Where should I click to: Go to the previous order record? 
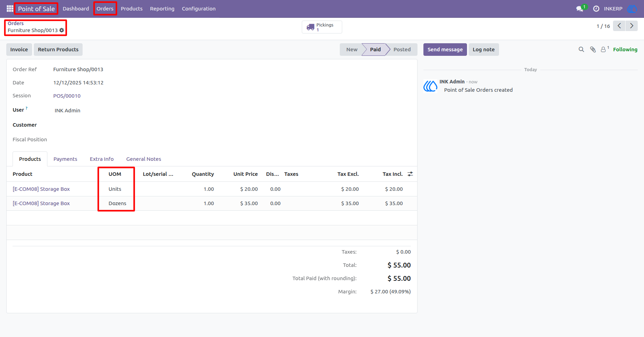coord(619,26)
